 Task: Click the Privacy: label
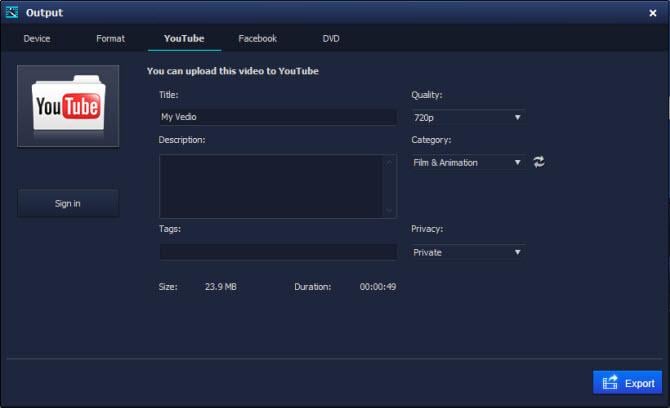tap(427, 229)
